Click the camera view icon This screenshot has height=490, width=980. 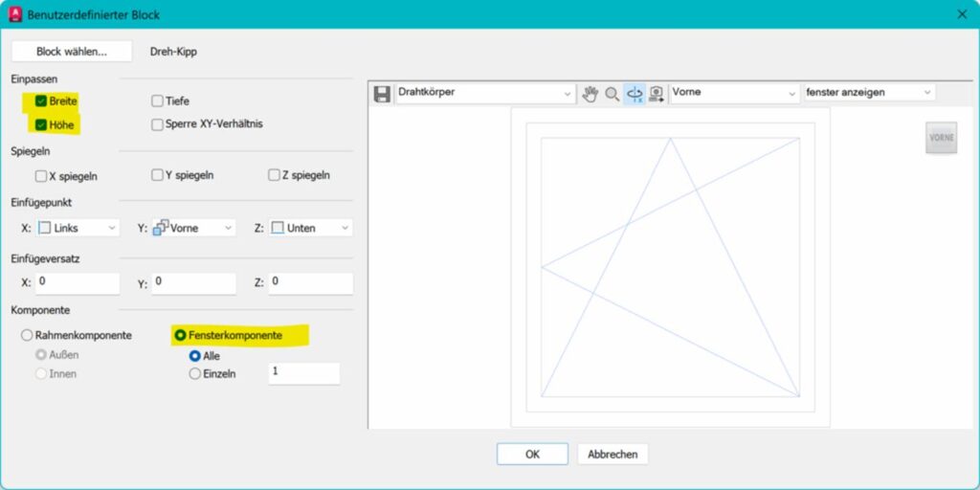click(657, 94)
